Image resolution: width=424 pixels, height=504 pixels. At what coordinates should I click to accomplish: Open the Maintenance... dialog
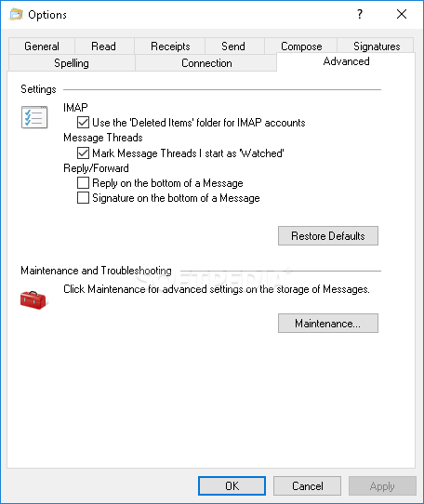[328, 324]
